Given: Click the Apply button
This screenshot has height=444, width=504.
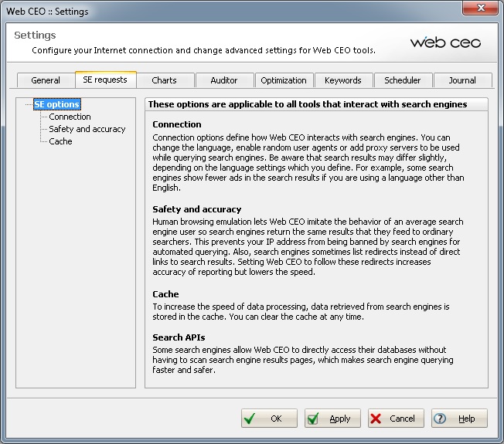Looking at the screenshot, I should [332, 418].
